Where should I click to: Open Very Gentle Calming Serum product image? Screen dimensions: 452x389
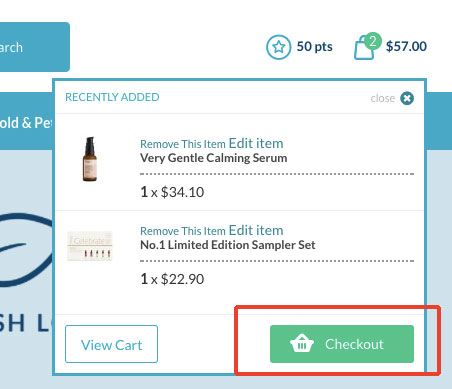click(x=90, y=159)
